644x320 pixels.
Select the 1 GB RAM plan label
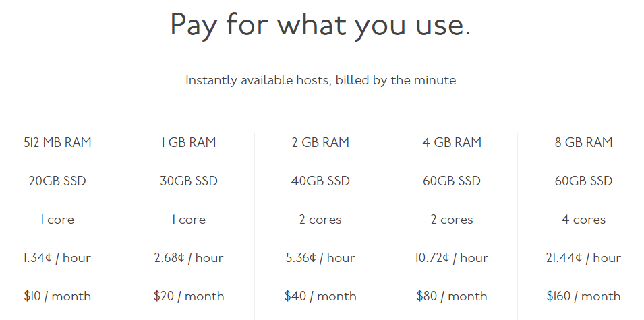point(189,142)
